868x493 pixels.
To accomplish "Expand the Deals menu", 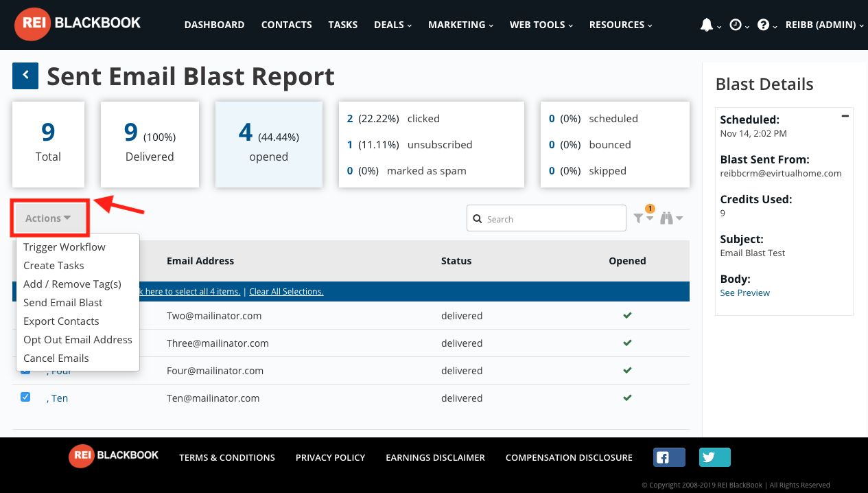I will point(393,25).
